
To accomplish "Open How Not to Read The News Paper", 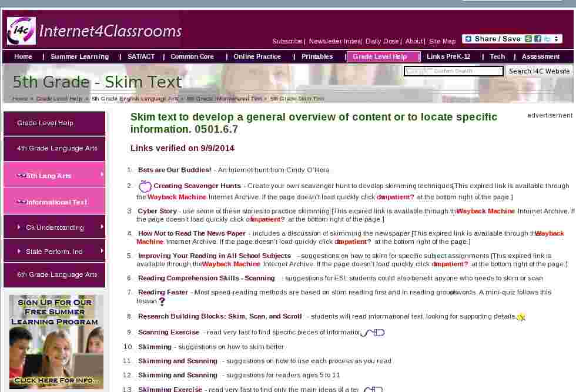I will click(x=192, y=234).
